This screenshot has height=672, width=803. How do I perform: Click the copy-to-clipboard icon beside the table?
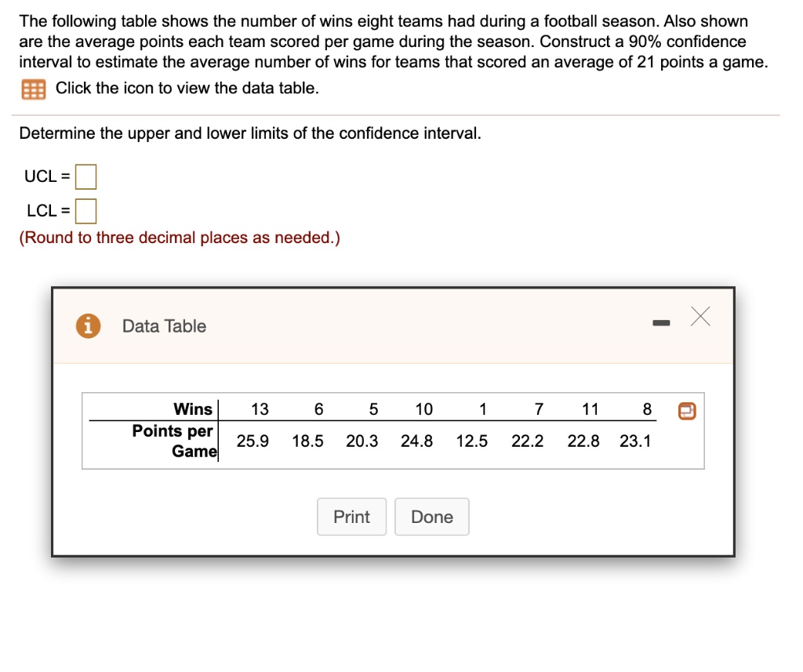(686, 410)
